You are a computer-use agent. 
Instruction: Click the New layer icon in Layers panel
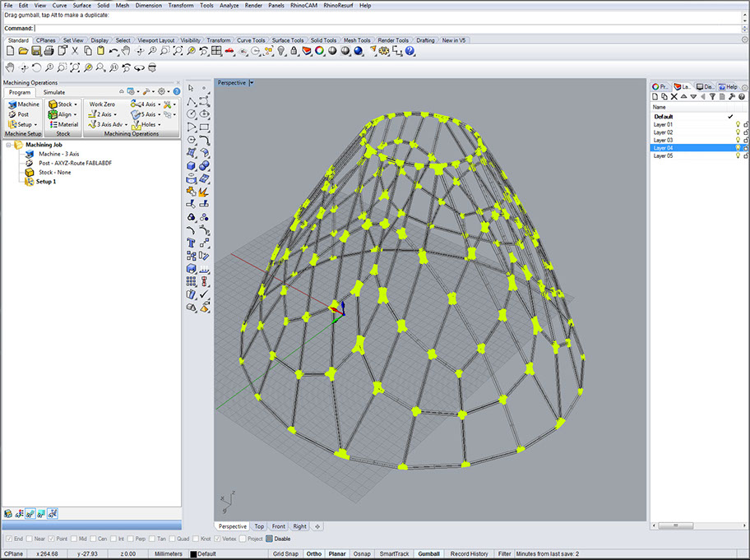(x=655, y=96)
